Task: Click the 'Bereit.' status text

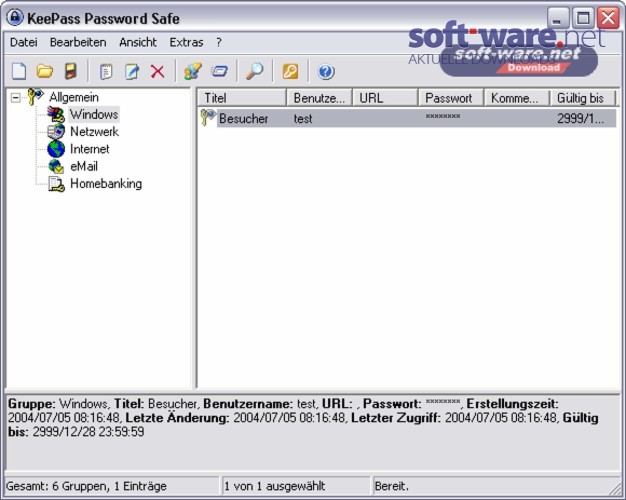Action: (392, 486)
